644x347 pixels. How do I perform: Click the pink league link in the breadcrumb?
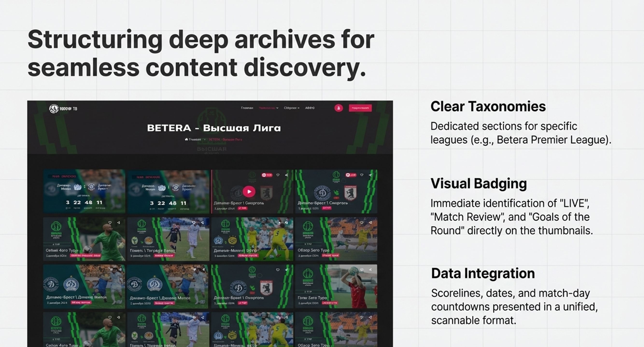pyautogui.click(x=225, y=139)
